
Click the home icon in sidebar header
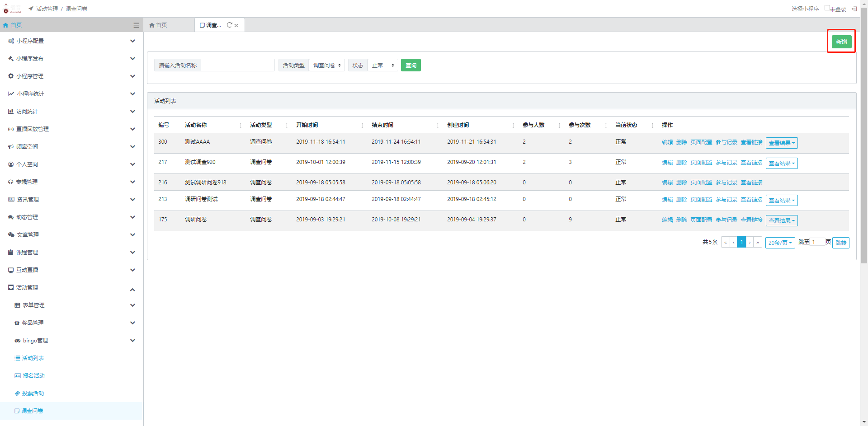6,25
